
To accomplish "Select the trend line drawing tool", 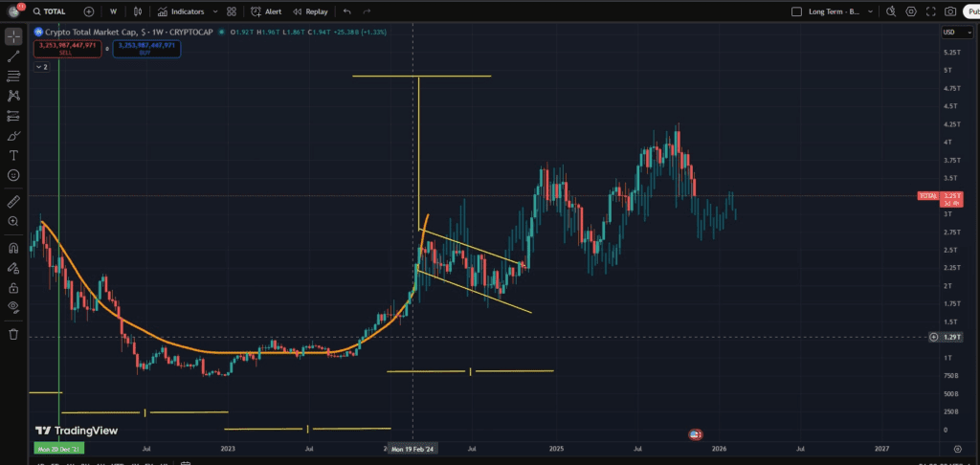I will 13,56.
